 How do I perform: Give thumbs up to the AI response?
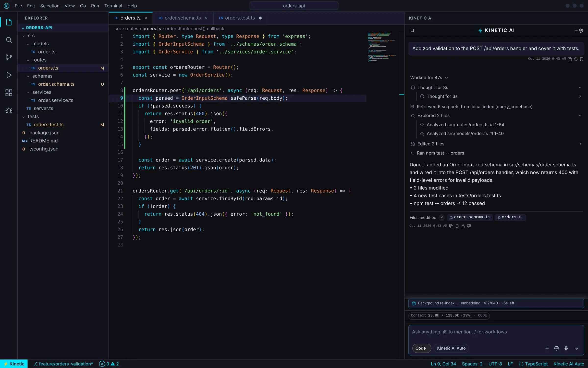point(463,226)
